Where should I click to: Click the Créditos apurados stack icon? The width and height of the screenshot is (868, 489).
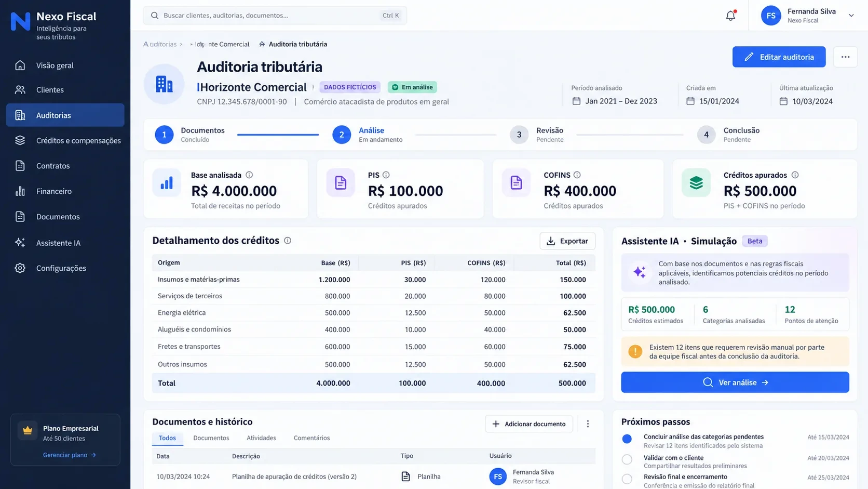point(696,183)
